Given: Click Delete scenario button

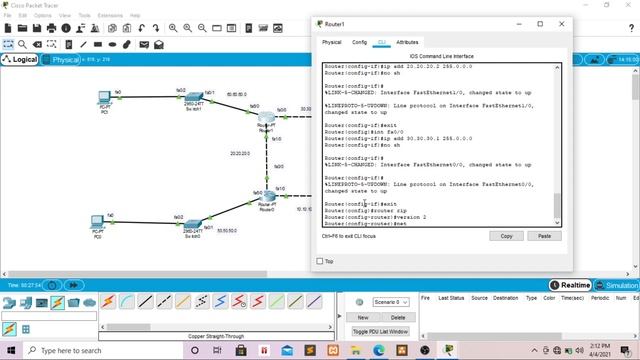Looking at the screenshot, I should [x=398, y=318].
